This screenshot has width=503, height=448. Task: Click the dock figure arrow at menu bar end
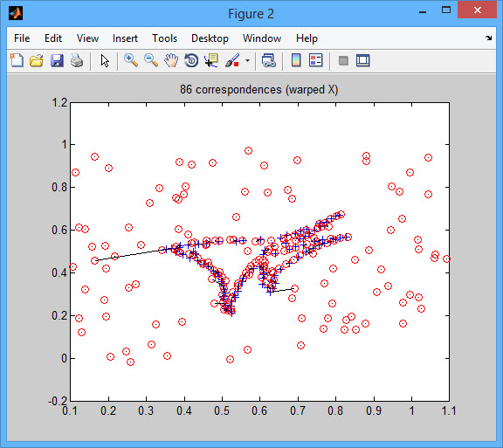click(488, 38)
